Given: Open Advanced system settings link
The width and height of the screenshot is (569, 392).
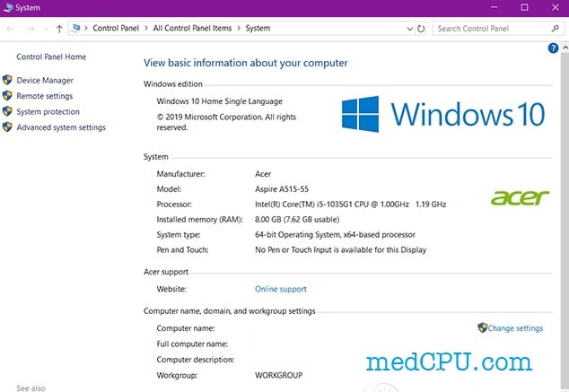Looking at the screenshot, I should tap(61, 127).
